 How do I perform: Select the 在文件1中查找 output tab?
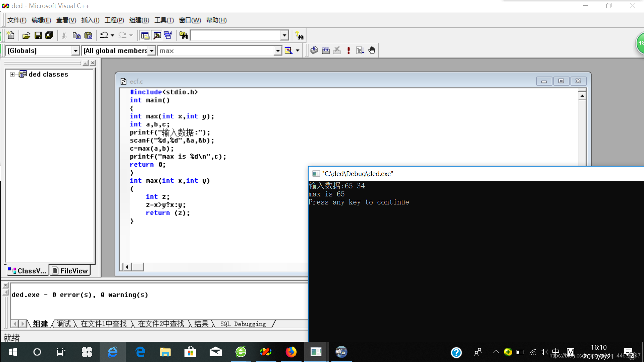pos(104,324)
